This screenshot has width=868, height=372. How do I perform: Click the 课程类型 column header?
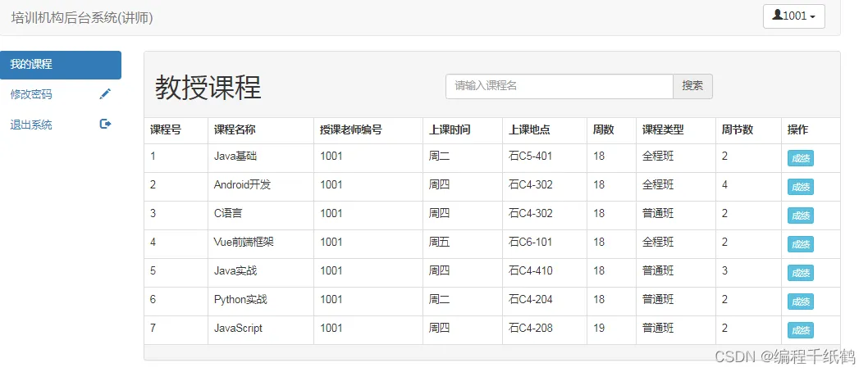663,130
